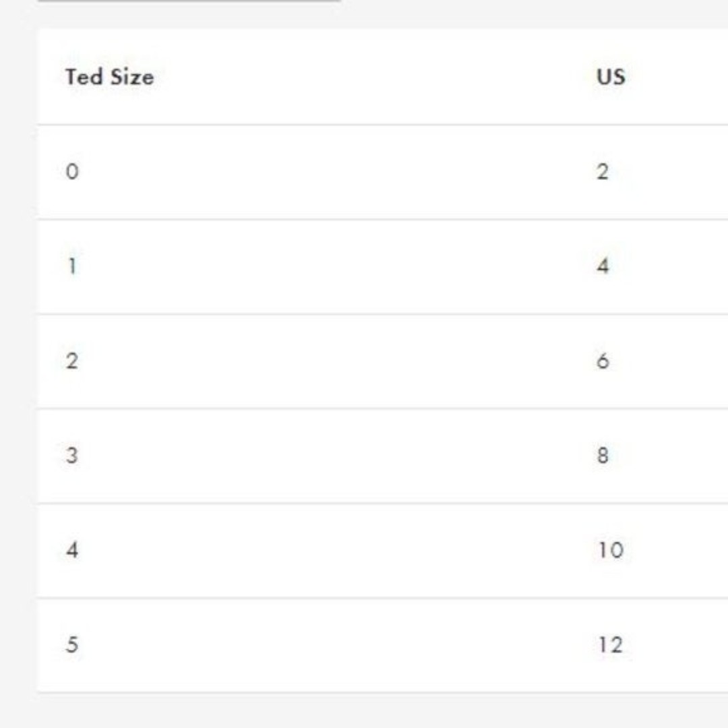Select Ted Size 1 cell
The image size is (728, 728).
[72, 266]
